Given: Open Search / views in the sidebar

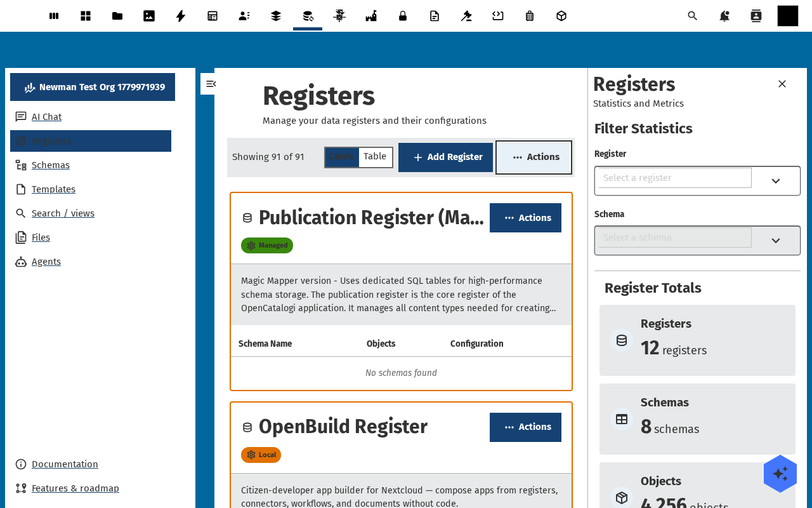Looking at the screenshot, I should (91, 213).
